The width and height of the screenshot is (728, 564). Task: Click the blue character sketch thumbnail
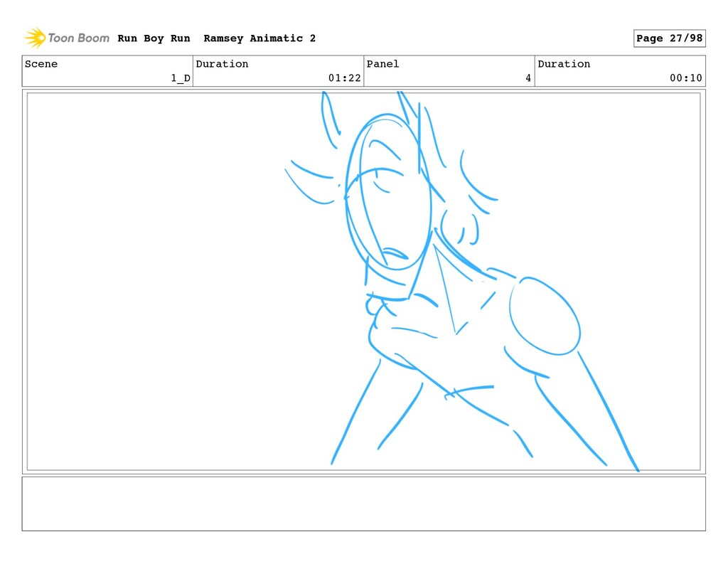pyautogui.click(x=363, y=282)
